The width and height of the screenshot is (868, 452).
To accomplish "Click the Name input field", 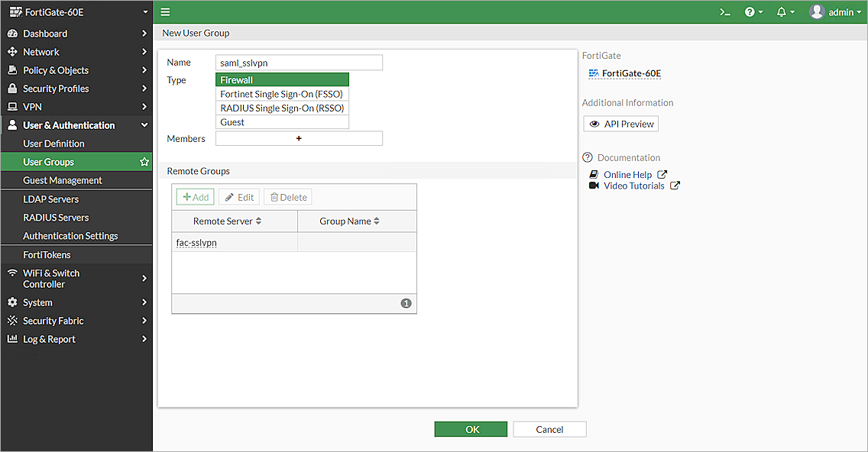I will (299, 63).
